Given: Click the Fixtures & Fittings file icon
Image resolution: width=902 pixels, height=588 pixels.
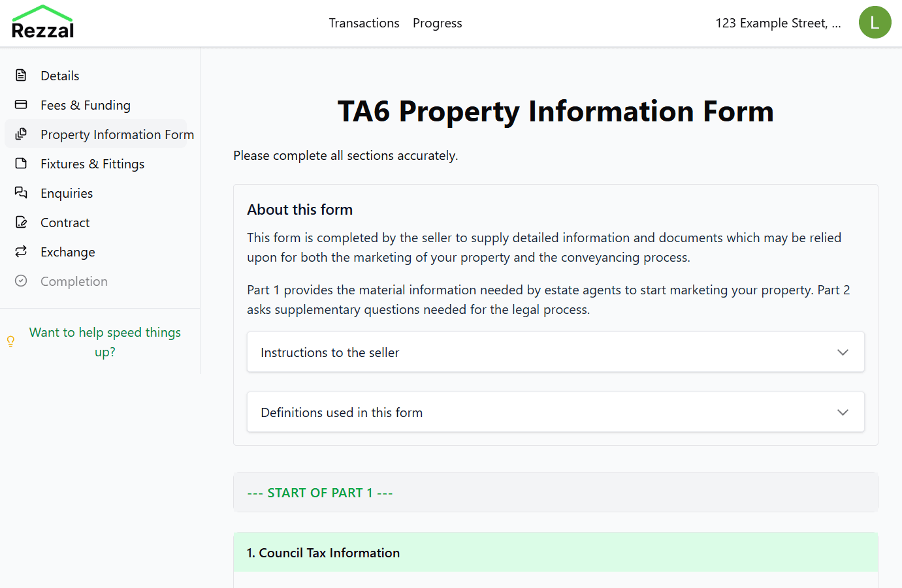Looking at the screenshot, I should coord(21,163).
